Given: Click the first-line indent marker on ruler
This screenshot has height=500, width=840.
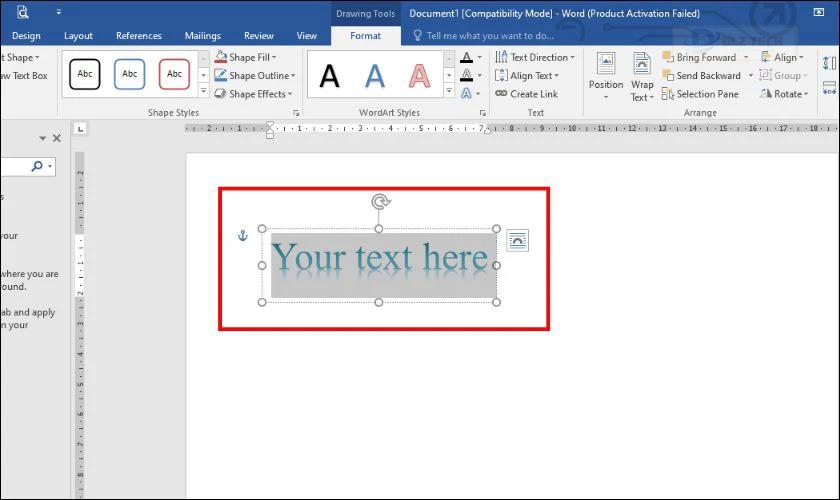Looking at the screenshot, I should pos(269,125).
